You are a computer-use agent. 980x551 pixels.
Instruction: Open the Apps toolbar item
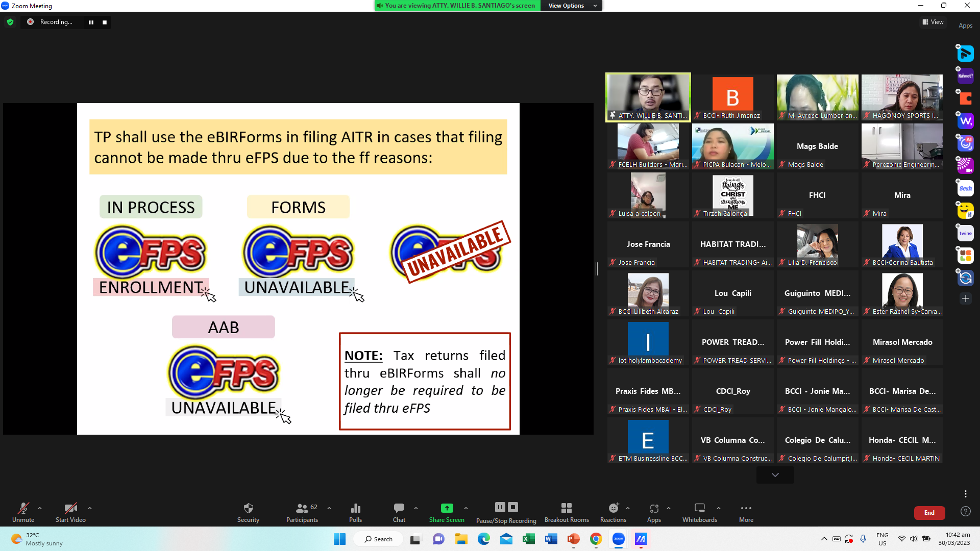pyautogui.click(x=654, y=512)
